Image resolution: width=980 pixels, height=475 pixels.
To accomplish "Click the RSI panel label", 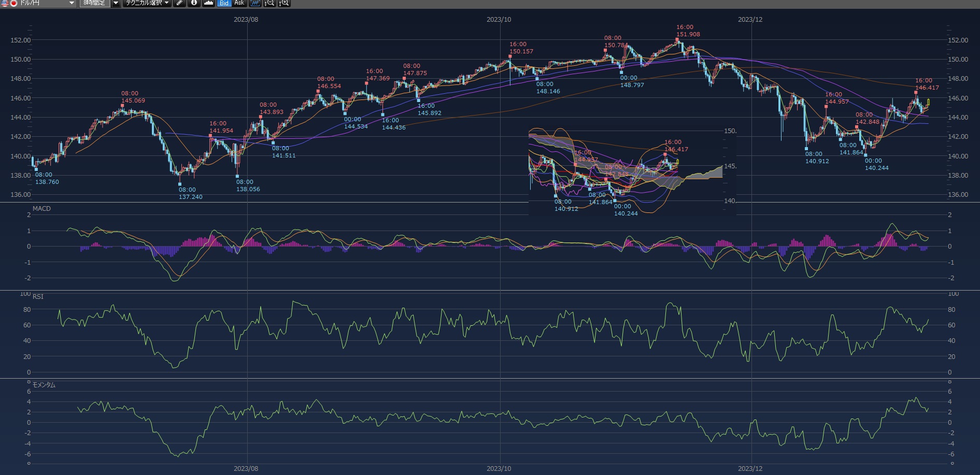I will tap(38, 297).
